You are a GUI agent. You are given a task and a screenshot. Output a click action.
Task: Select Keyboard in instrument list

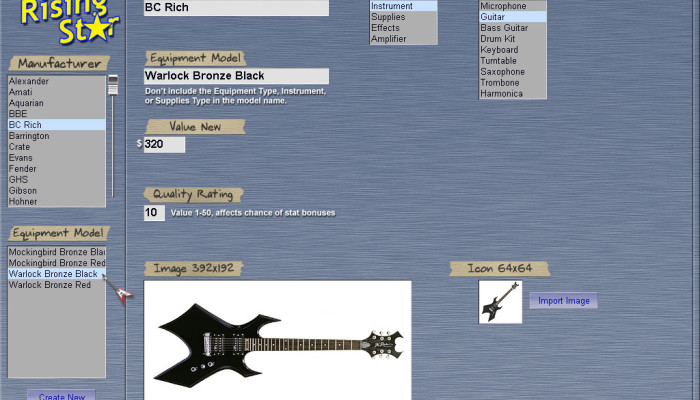pyautogui.click(x=512, y=50)
